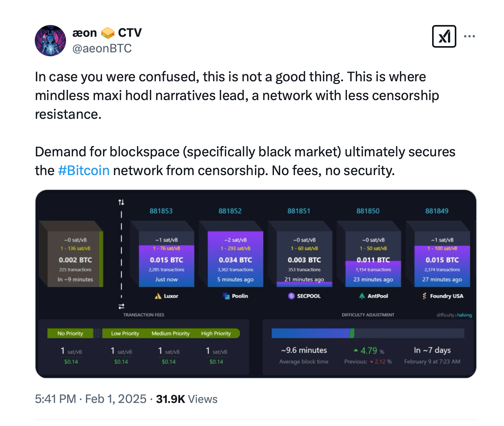The height and width of the screenshot is (426, 504).
Task: Click the aeon profile avatar picture
Action: [x=50, y=41]
